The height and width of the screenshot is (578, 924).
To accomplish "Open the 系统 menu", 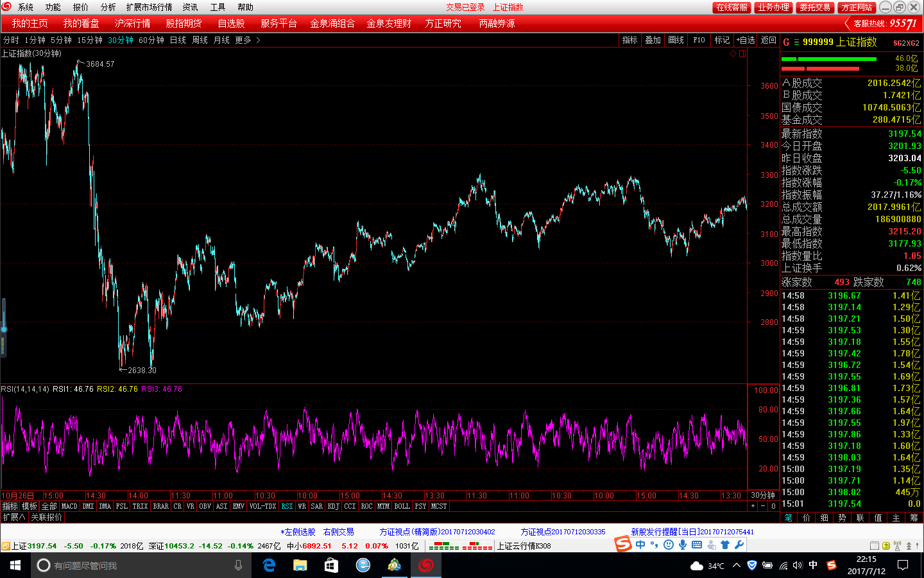I will tap(26, 7).
